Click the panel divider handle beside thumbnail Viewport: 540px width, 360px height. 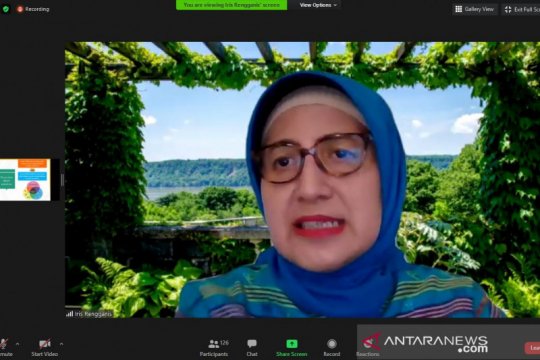pos(62,180)
